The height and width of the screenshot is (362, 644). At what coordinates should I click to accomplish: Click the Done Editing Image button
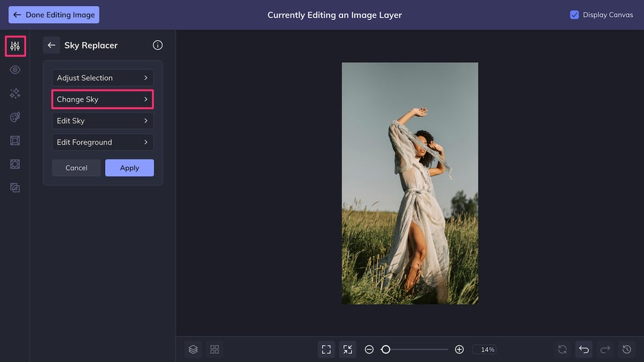[54, 15]
